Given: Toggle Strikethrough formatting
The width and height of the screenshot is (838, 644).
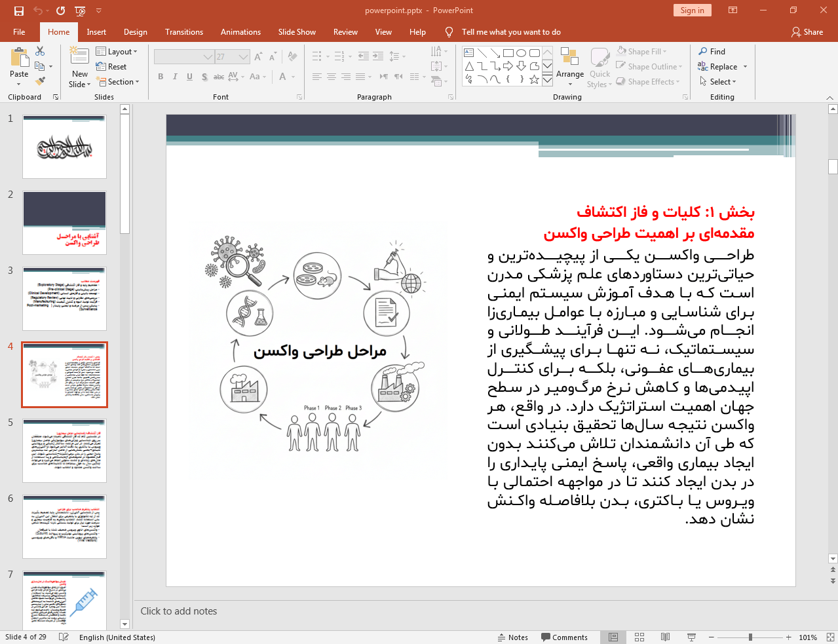Looking at the screenshot, I should click(x=219, y=77).
